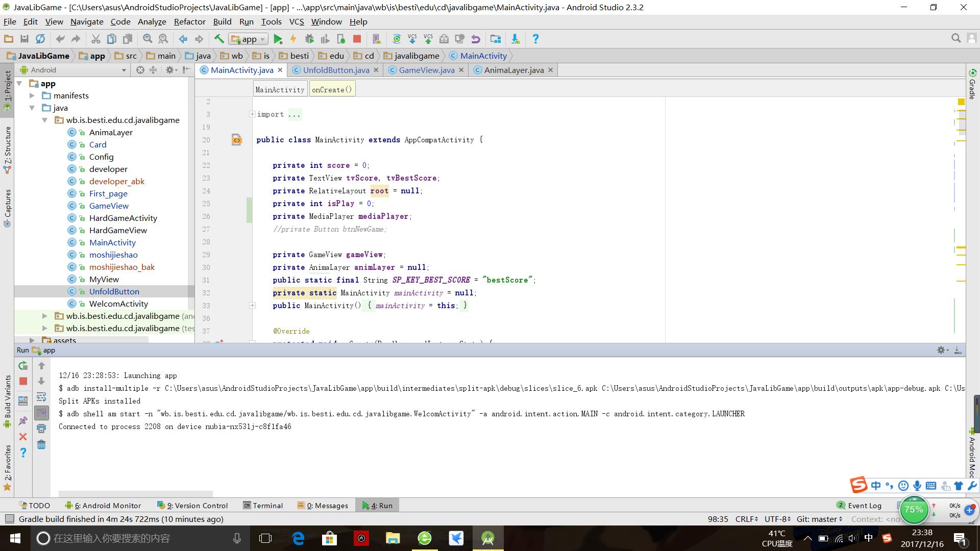Expand the import fold on line 3

252,114
